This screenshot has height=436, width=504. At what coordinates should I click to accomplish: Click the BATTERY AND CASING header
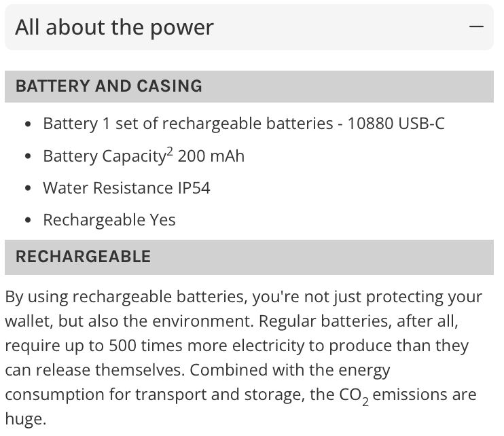pyautogui.click(x=249, y=86)
